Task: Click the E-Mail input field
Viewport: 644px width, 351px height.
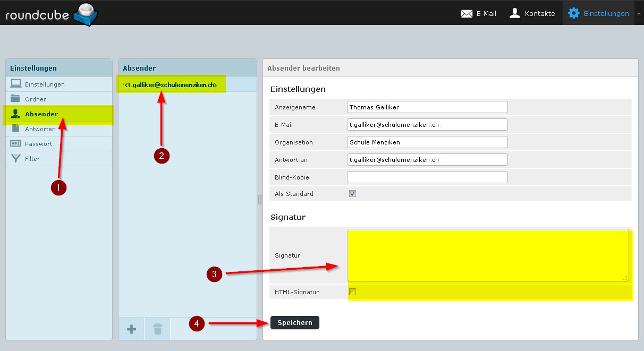Action: click(427, 124)
